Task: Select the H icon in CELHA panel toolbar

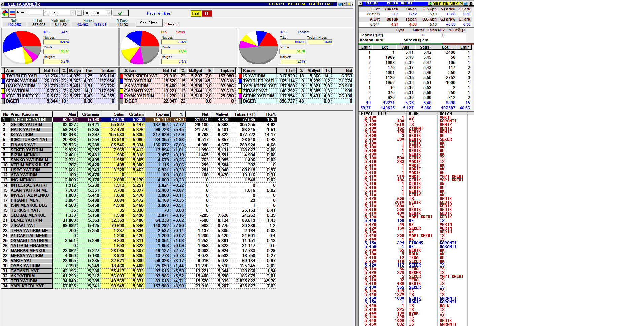Action: pos(454,4)
